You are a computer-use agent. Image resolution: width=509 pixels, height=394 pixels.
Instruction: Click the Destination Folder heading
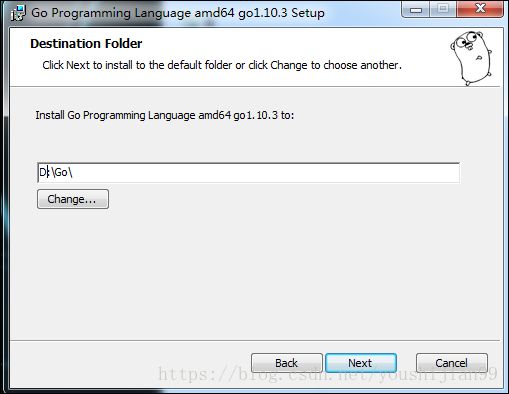(86, 44)
